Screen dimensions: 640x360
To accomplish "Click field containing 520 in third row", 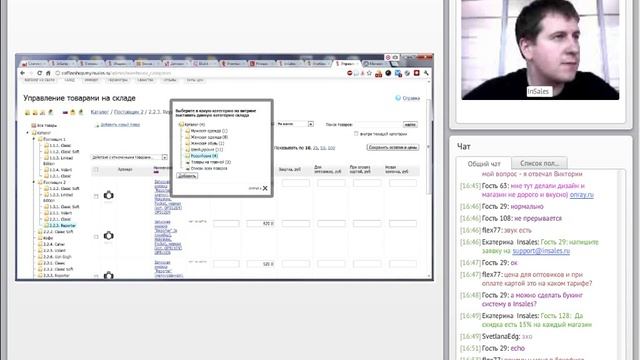I will pos(260,264).
